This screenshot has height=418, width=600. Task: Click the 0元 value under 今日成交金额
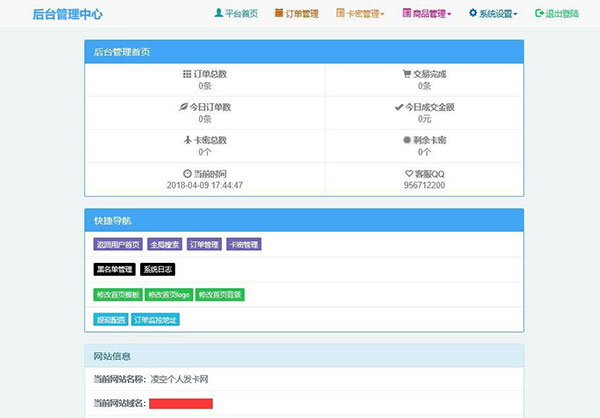point(424,119)
